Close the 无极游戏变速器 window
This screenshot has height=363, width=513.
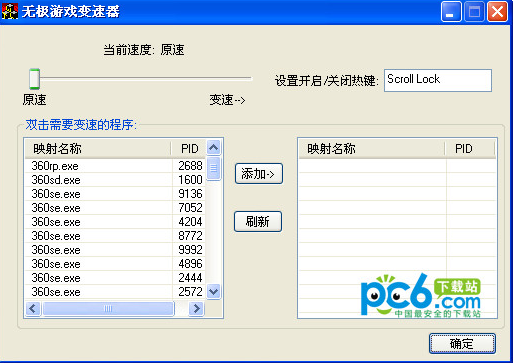[x=497, y=12]
